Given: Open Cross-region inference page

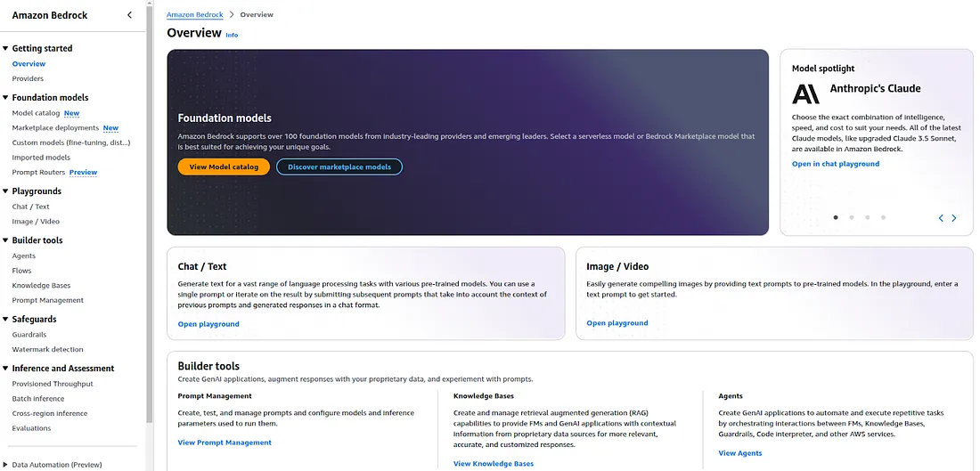Looking at the screenshot, I should [x=49, y=413].
